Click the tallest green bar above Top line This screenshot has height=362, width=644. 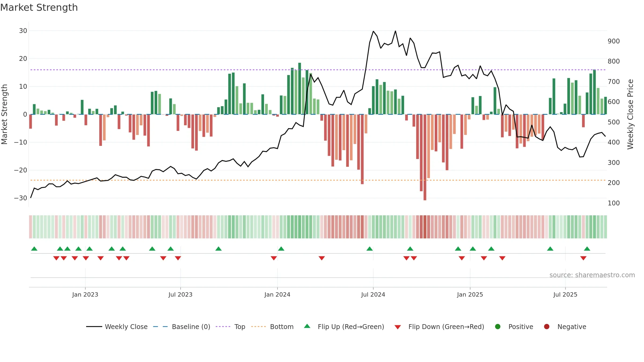(x=300, y=88)
